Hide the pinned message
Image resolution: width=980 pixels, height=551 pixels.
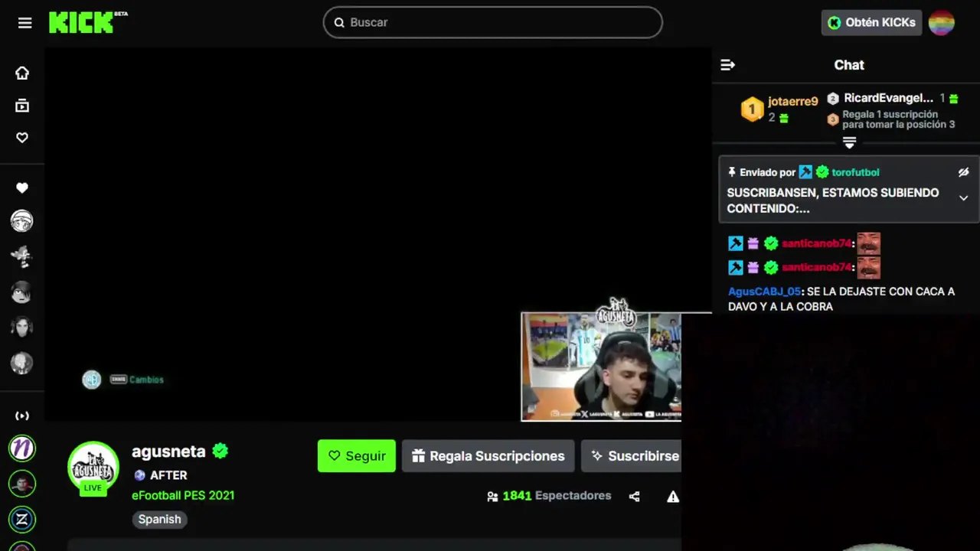pyautogui.click(x=964, y=172)
